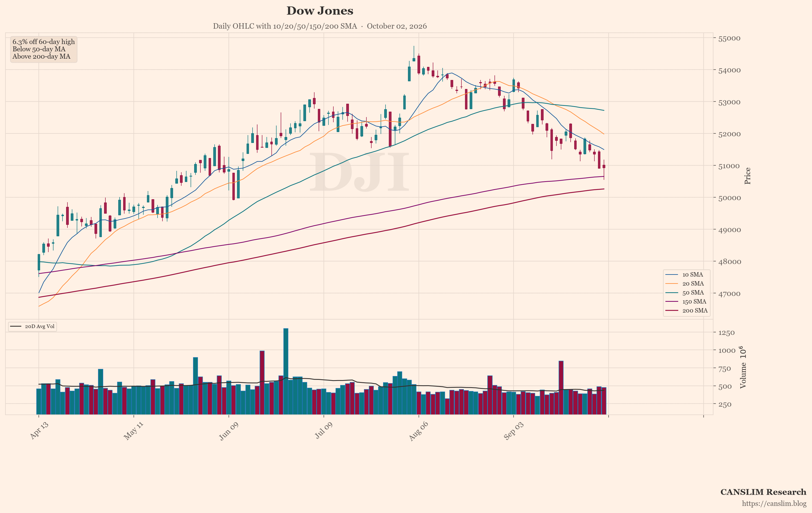The width and height of the screenshot is (812, 513).
Task: Click the 250 volume axis label
Action: [x=725, y=404]
